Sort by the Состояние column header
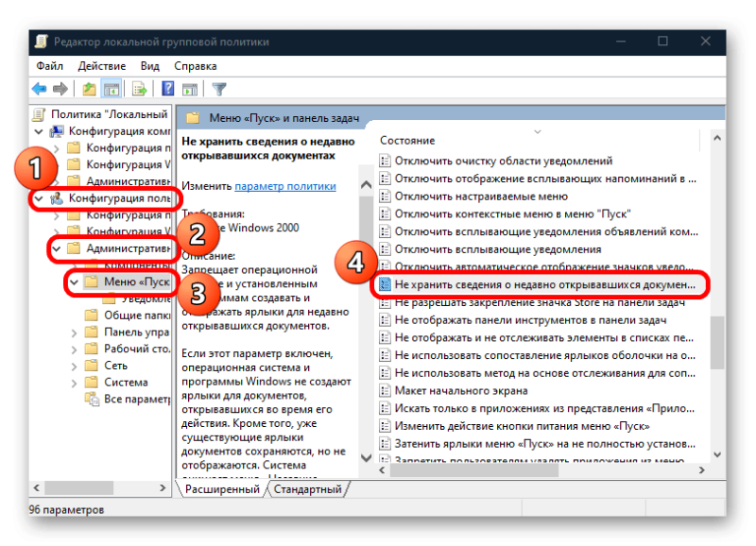 [407, 140]
